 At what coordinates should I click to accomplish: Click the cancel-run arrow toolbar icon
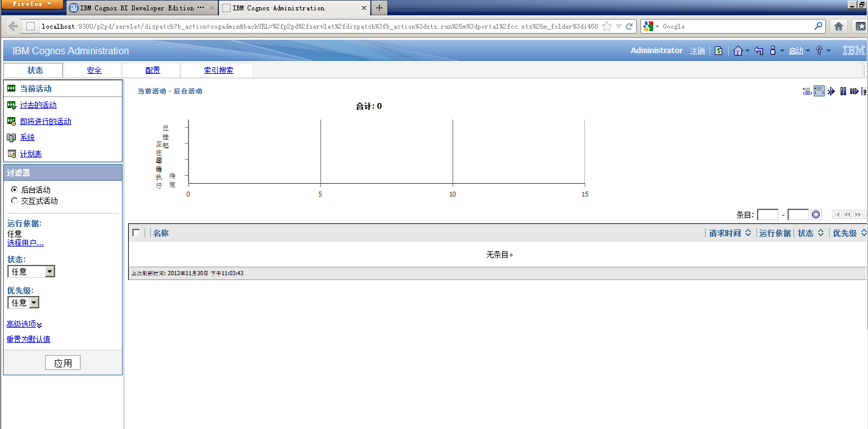(831, 91)
